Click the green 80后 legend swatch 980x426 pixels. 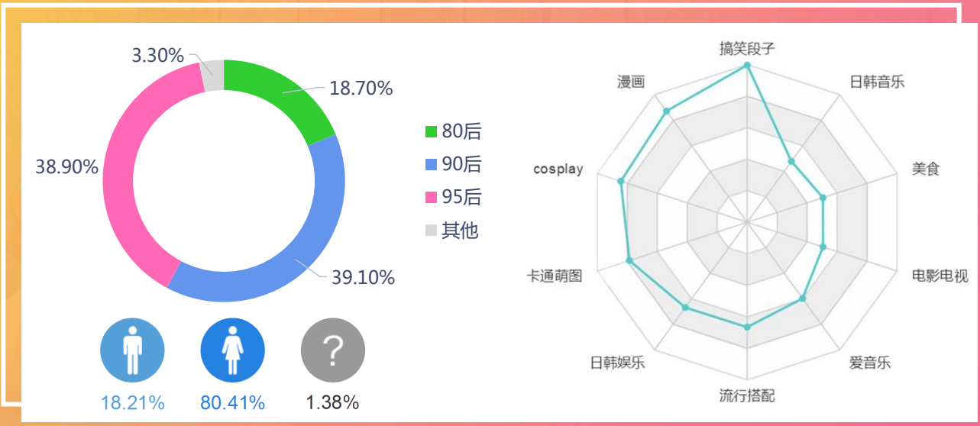[431, 131]
